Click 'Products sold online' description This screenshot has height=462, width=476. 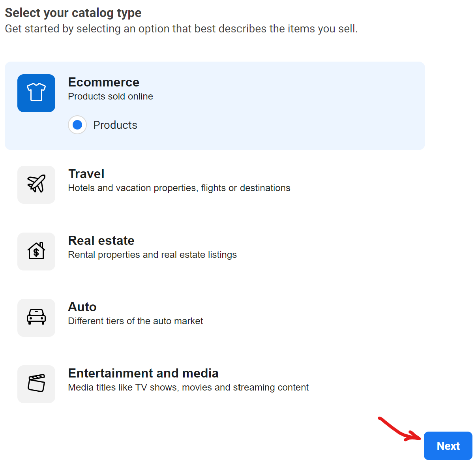coord(111,96)
